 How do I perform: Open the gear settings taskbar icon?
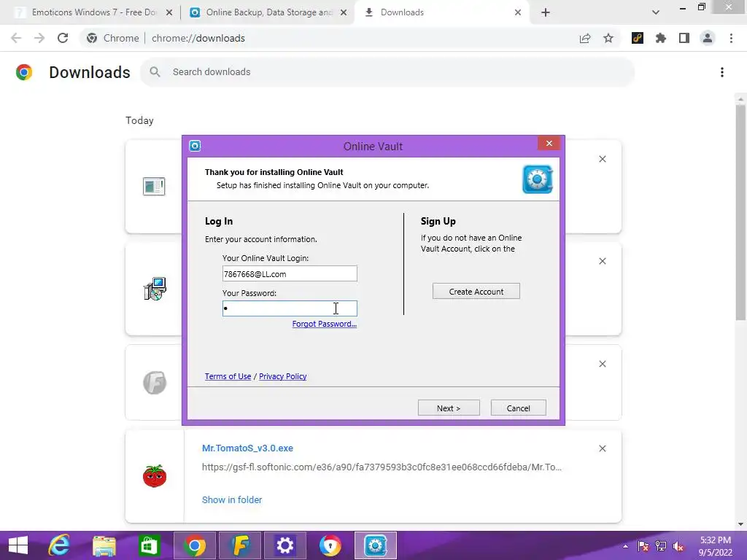[285, 545]
